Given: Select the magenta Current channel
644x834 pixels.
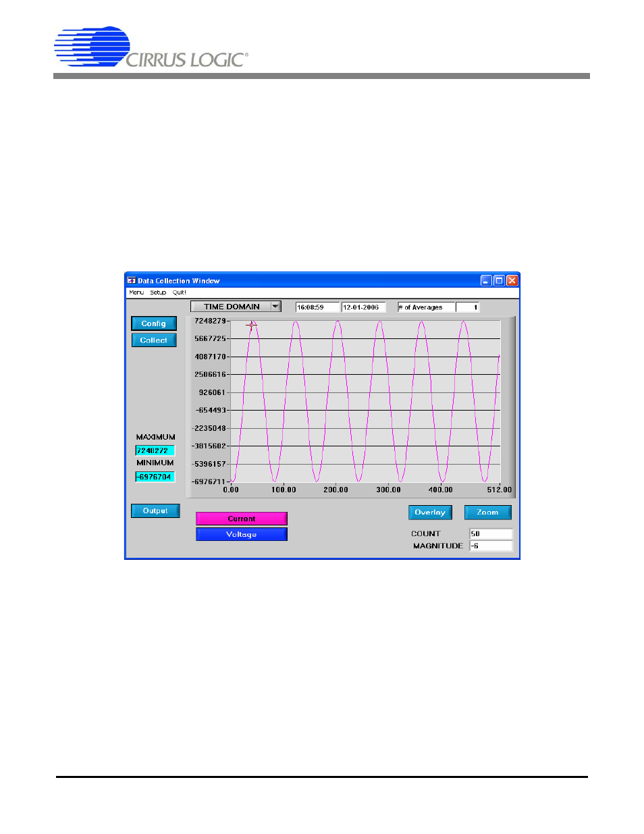Looking at the screenshot, I should (242, 519).
